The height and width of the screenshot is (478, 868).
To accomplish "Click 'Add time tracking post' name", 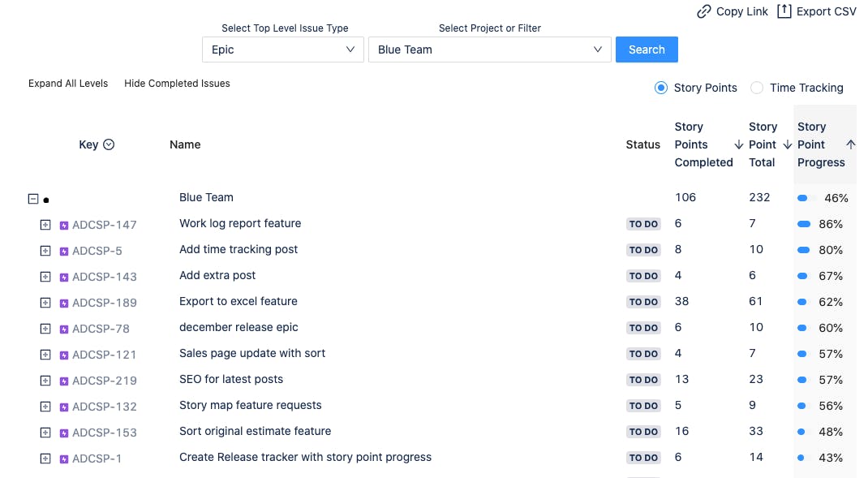I will (238, 250).
